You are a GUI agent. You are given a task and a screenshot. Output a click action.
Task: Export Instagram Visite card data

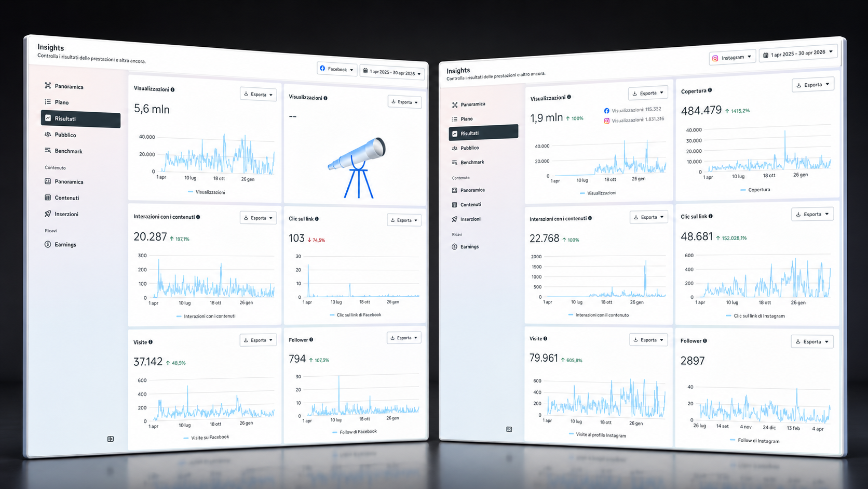[648, 340]
